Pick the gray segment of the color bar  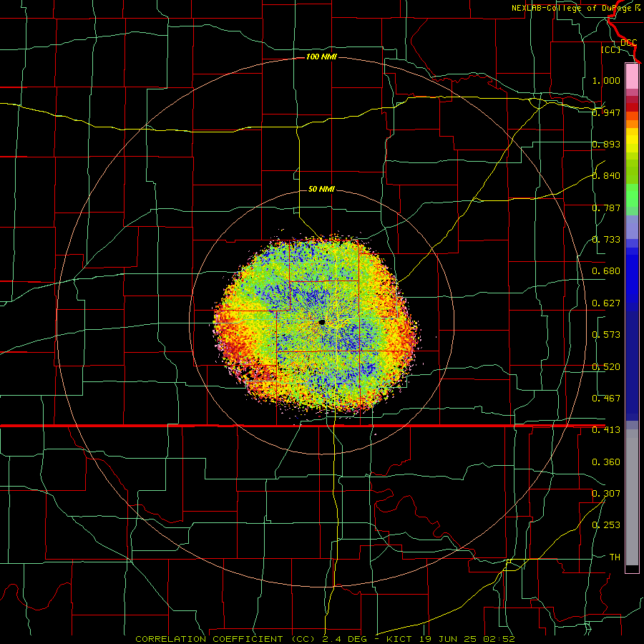632,497
